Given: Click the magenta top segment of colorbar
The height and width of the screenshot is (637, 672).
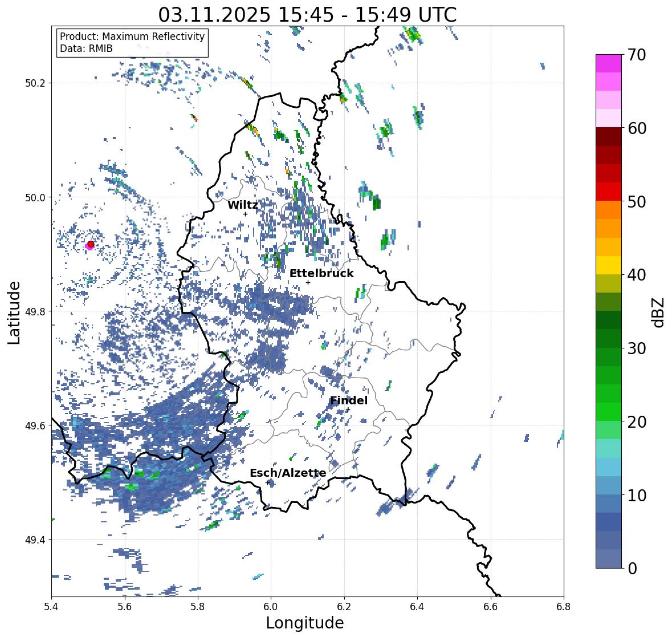Looking at the screenshot, I should click(609, 63).
